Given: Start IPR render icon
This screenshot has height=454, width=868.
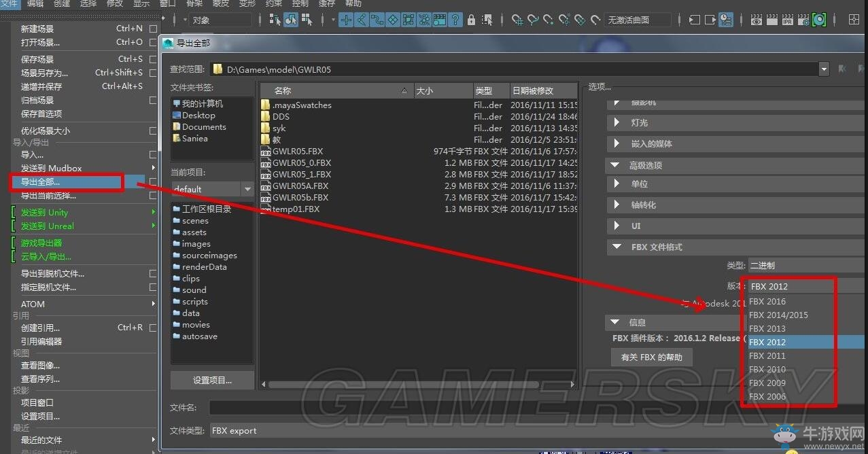Looking at the screenshot, I should click(788, 20).
